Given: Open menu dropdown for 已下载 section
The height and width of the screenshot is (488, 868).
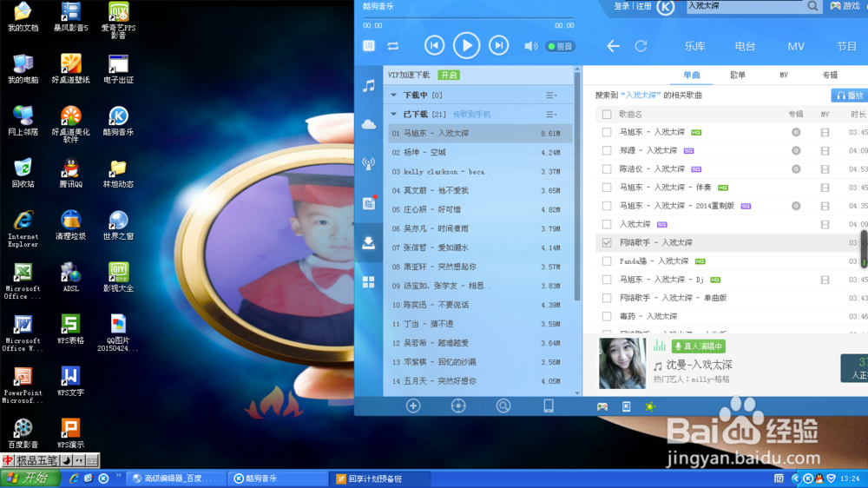Looking at the screenshot, I should [x=551, y=114].
